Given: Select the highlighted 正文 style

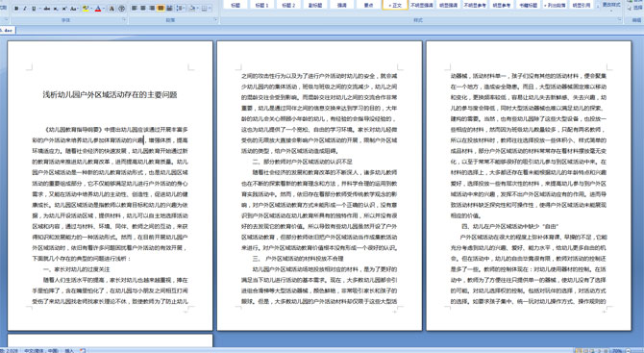Looking at the screenshot, I should (x=395, y=5).
